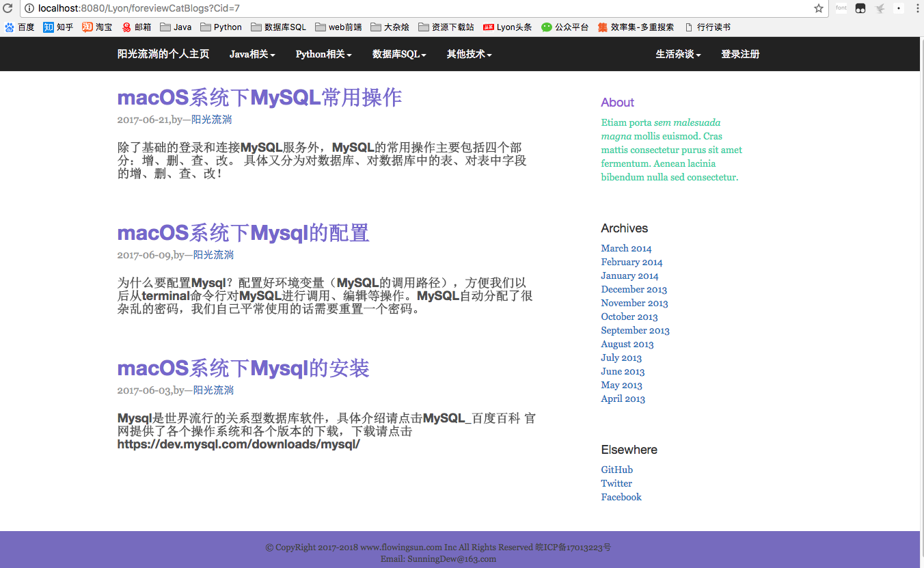
Task: Open the Tampermonkey extension icon
Action: tap(860, 8)
